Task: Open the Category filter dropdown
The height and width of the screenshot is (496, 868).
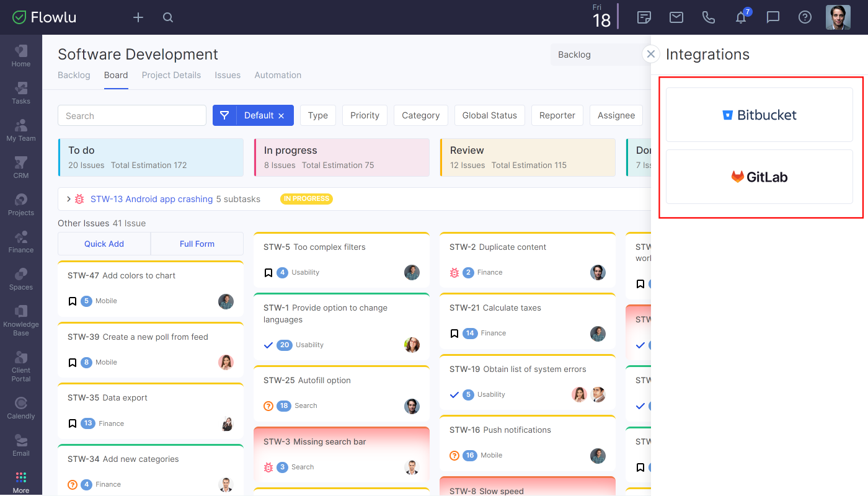Action: pos(421,115)
